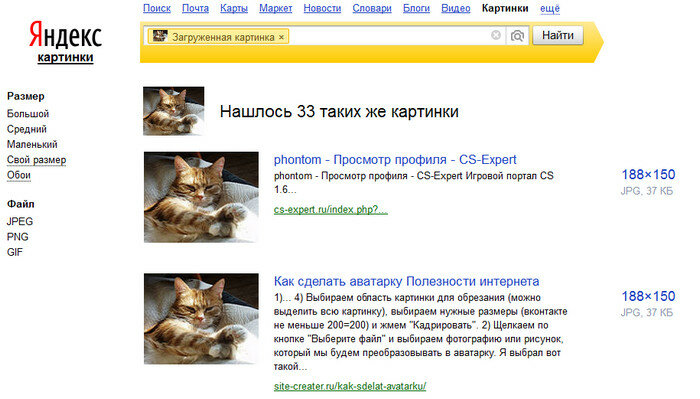Open the Поиск navigation link

coord(157,8)
